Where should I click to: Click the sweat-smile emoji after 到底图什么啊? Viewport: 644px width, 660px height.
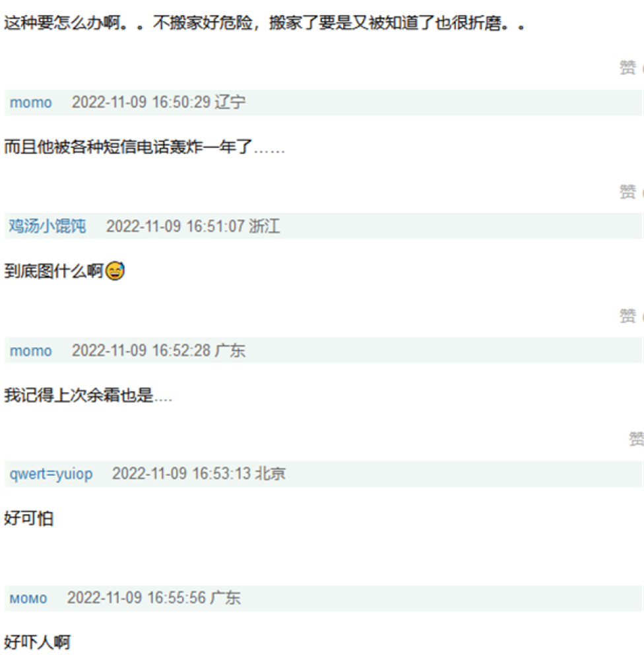pyautogui.click(x=115, y=271)
